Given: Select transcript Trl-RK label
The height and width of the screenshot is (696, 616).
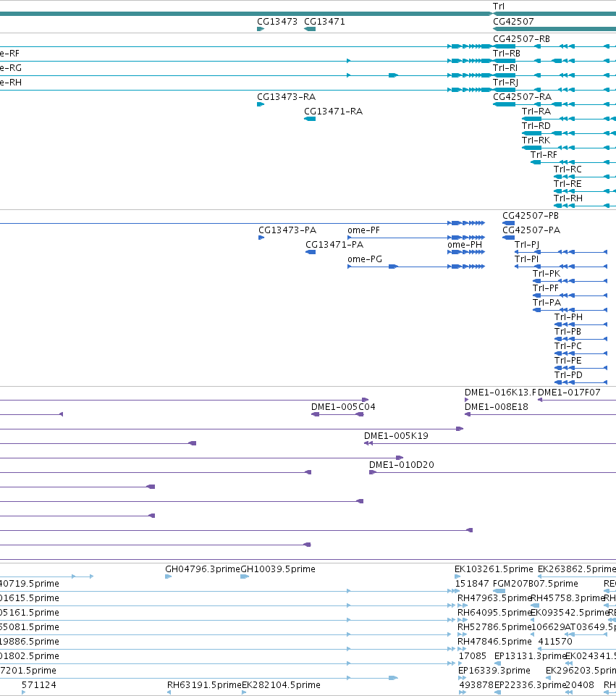Looking at the screenshot, I should (536, 141).
